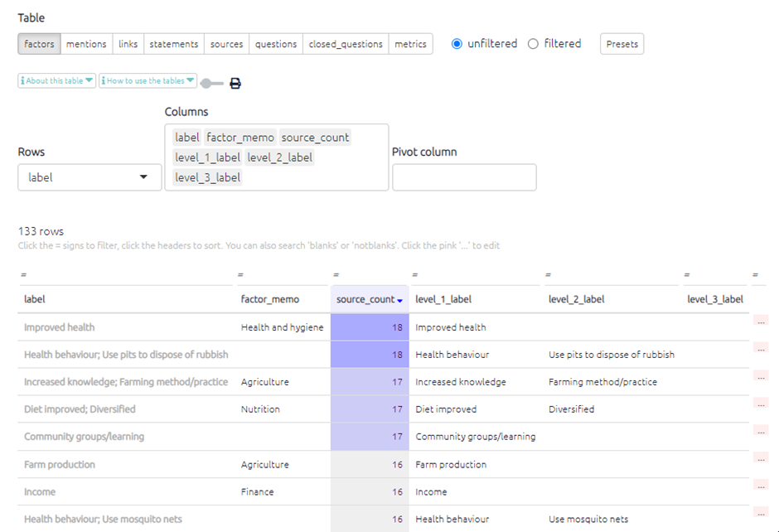Select the unfiltered radio button

coord(457,44)
